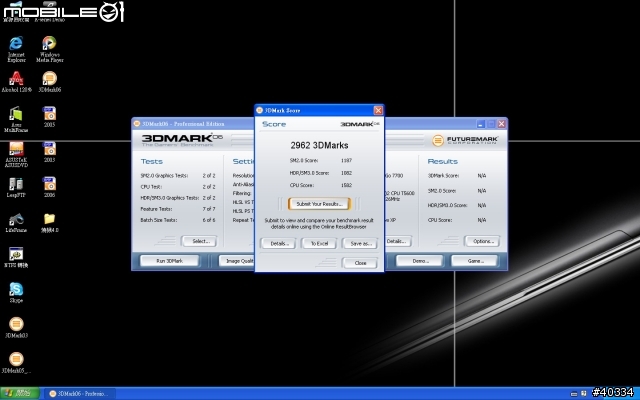The height and width of the screenshot is (400, 640).
Task: Click the 3DMark06 taskbar button
Action: [80, 393]
